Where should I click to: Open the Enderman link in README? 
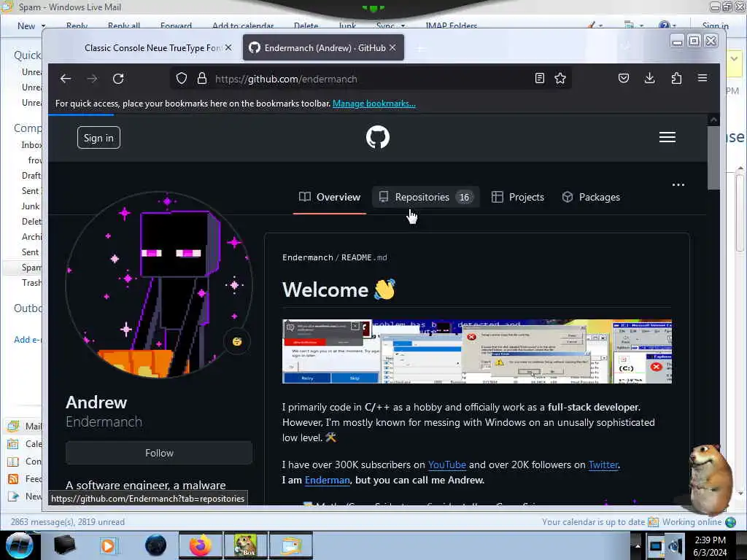pyautogui.click(x=328, y=480)
